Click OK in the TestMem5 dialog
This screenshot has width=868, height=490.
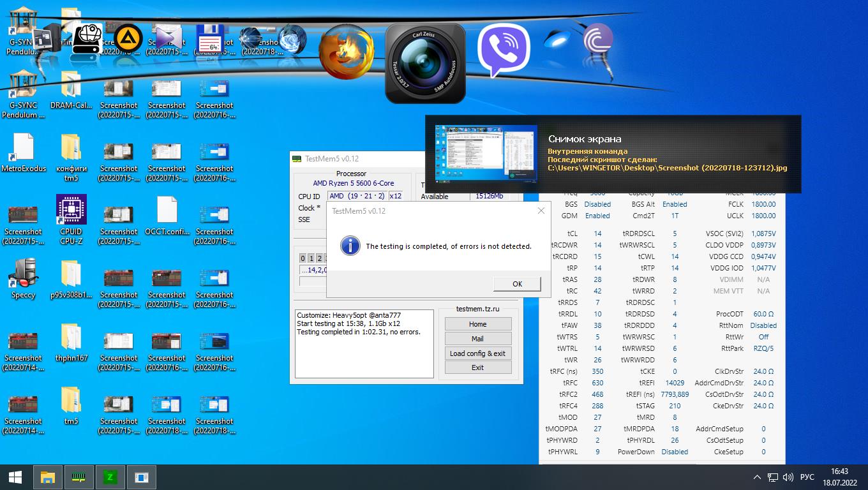tap(517, 284)
